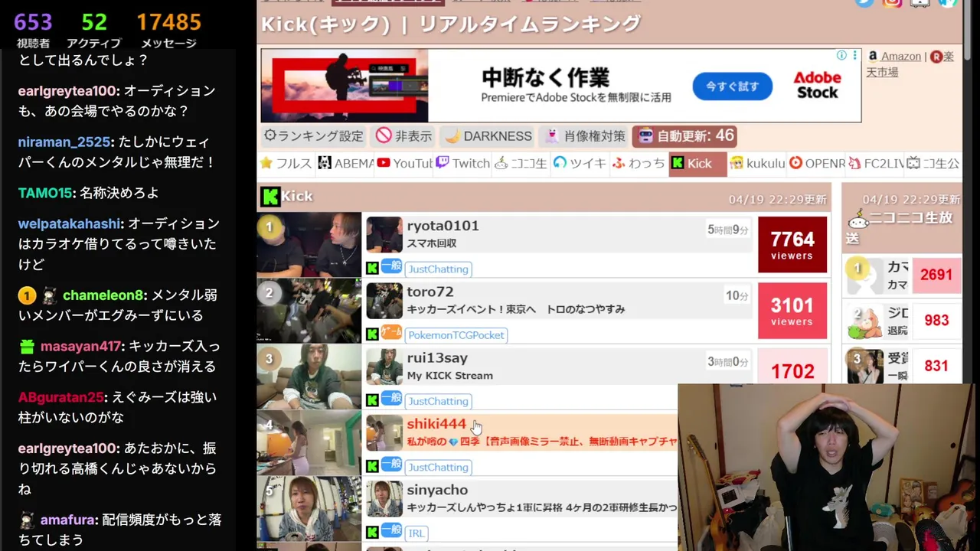This screenshot has width=980, height=551.
Task: Click the Instagram icon in header
Action: pyautogui.click(x=892, y=2)
